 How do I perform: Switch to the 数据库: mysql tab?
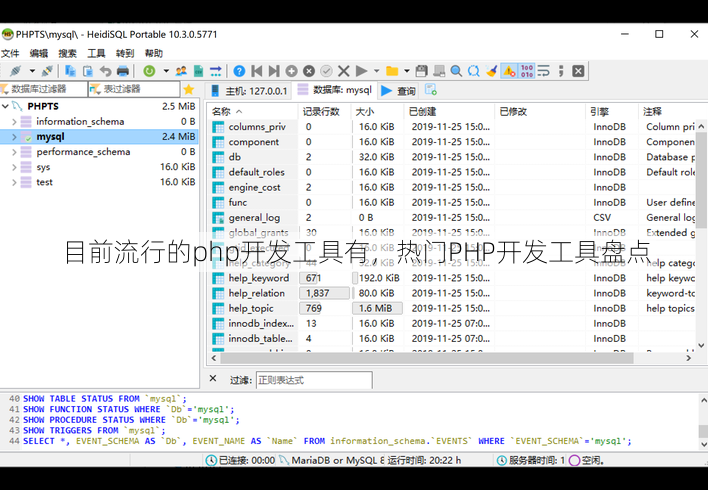click(x=335, y=90)
